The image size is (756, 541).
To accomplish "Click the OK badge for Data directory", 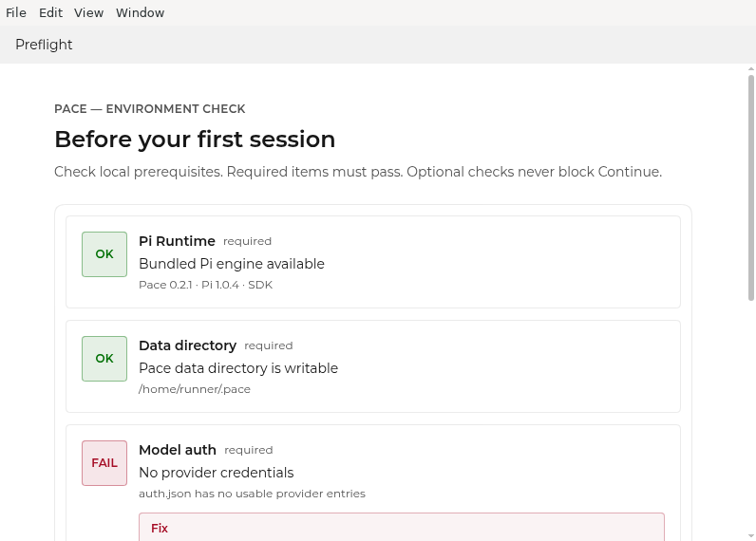I will (x=104, y=359).
